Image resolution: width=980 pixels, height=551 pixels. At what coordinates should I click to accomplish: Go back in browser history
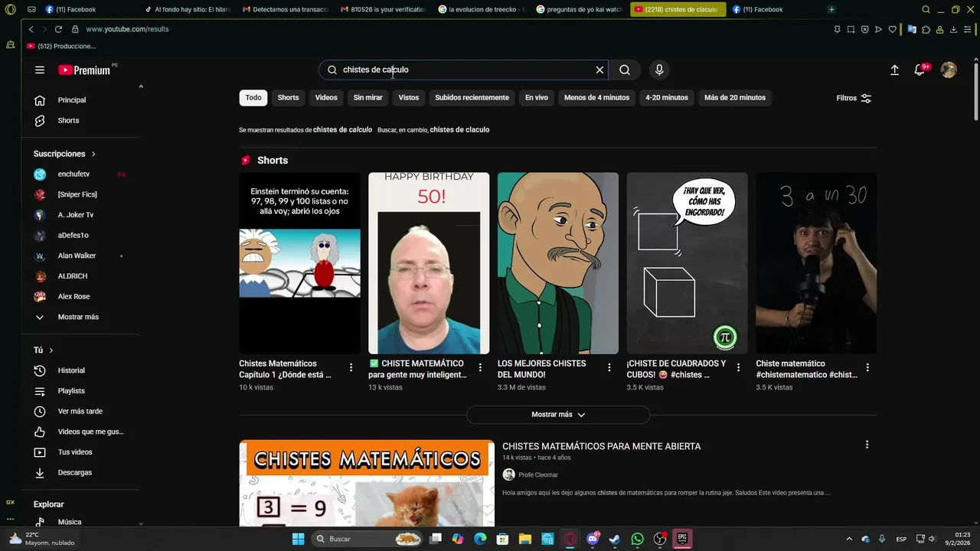(31, 29)
